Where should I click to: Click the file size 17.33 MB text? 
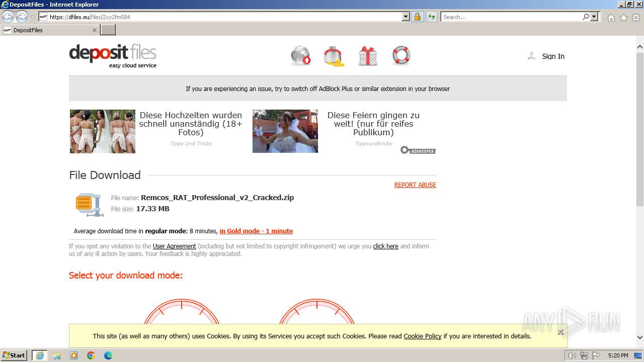click(x=153, y=209)
